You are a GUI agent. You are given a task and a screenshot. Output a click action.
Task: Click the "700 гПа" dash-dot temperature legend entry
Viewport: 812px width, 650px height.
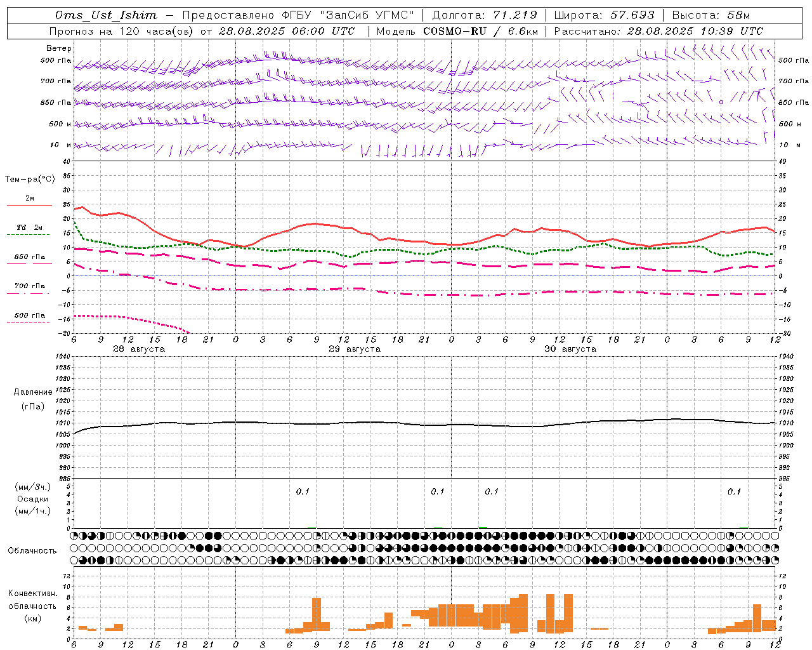click(x=30, y=289)
